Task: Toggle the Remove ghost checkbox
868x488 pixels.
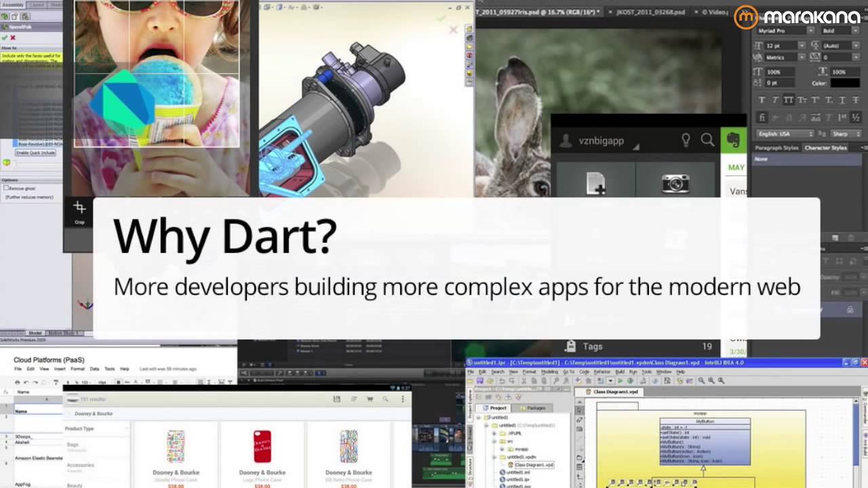Action: click(6, 188)
